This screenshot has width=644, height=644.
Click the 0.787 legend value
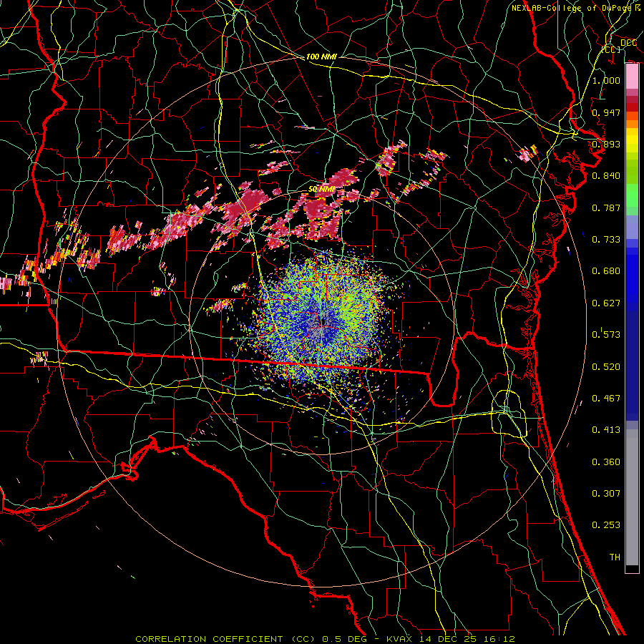point(606,208)
